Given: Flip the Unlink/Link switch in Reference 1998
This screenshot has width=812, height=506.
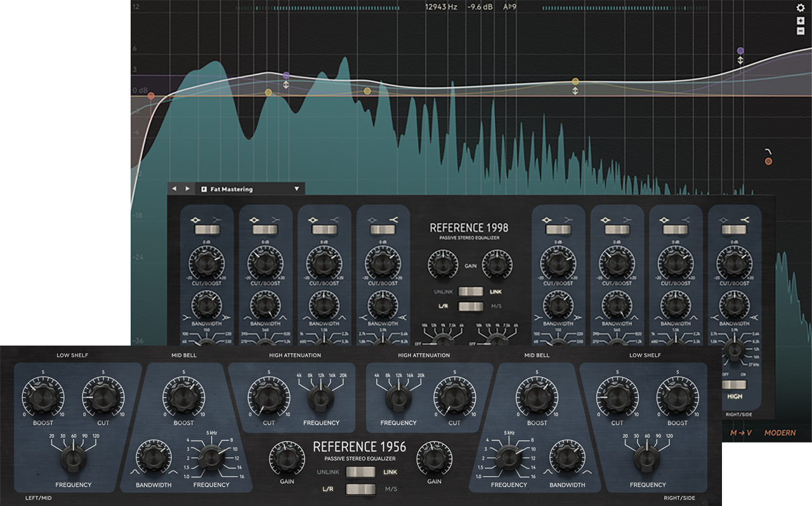Looking at the screenshot, I should 471,292.
